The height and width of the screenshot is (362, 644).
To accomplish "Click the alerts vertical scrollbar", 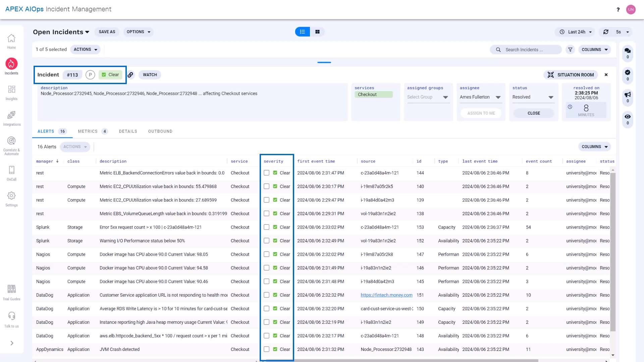I will 613,251.
